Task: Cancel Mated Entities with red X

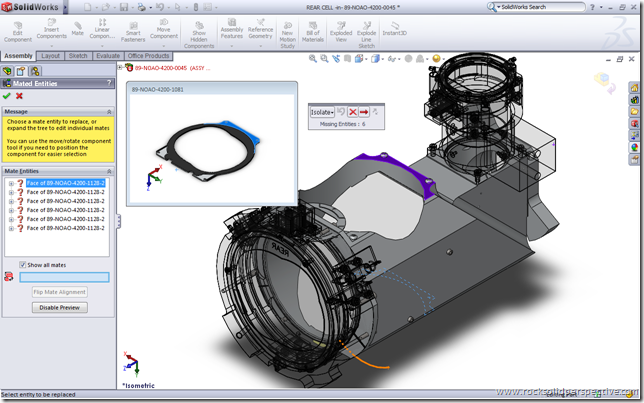Action: coord(19,96)
